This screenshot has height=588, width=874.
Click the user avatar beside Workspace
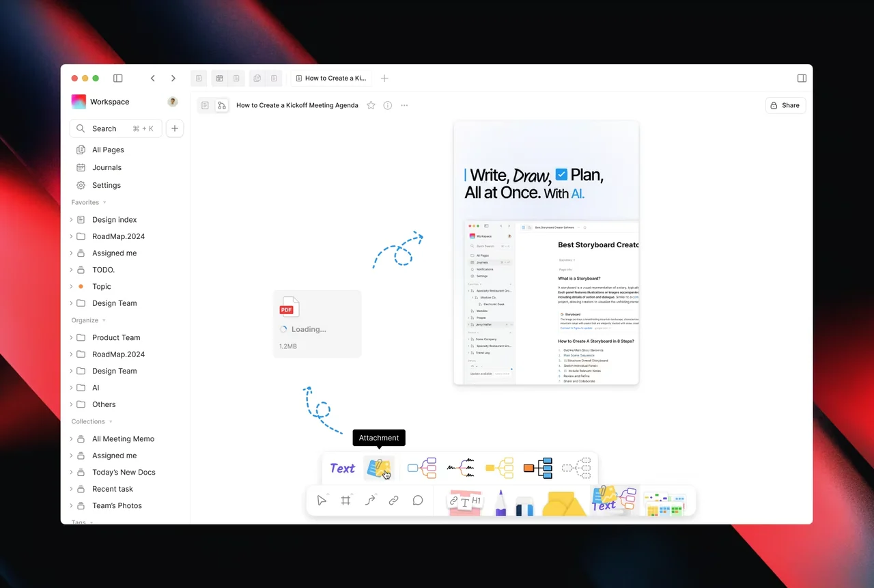(x=173, y=102)
